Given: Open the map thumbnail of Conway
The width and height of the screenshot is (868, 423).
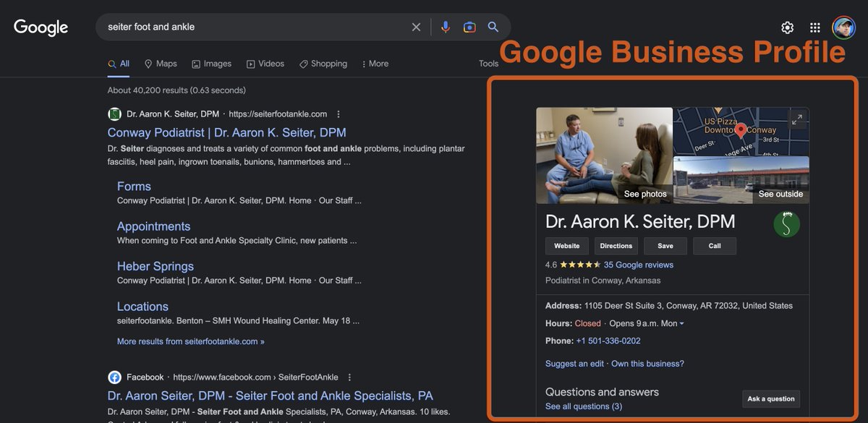Looking at the screenshot, I should [x=741, y=131].
